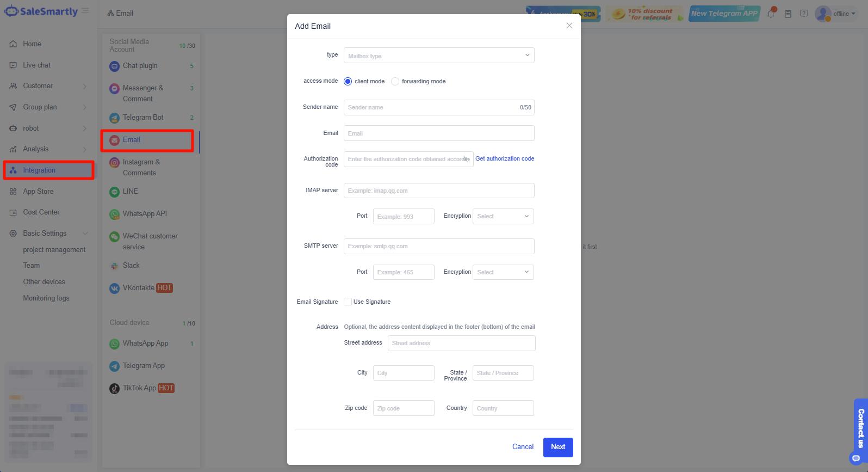Click the Home house icon

(13, 44)
